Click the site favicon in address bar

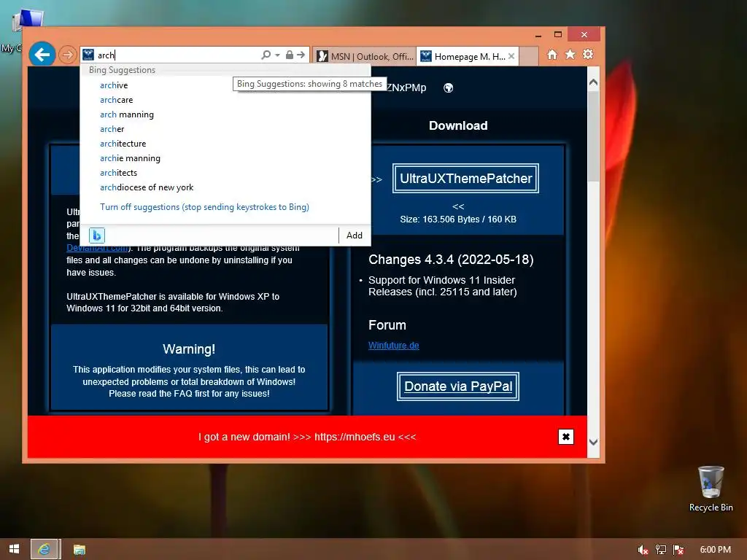[88, 55]
